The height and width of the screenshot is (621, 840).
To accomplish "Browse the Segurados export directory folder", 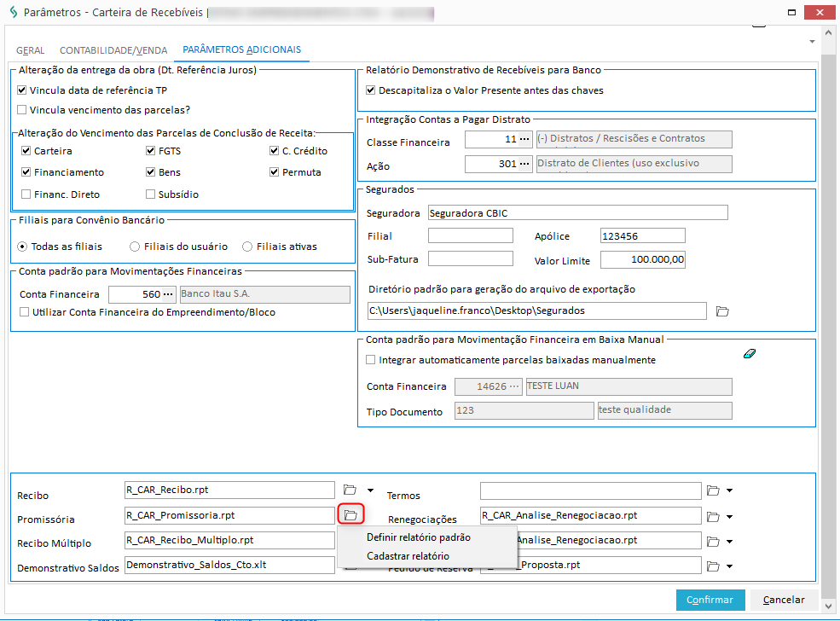I will [722, 311].
